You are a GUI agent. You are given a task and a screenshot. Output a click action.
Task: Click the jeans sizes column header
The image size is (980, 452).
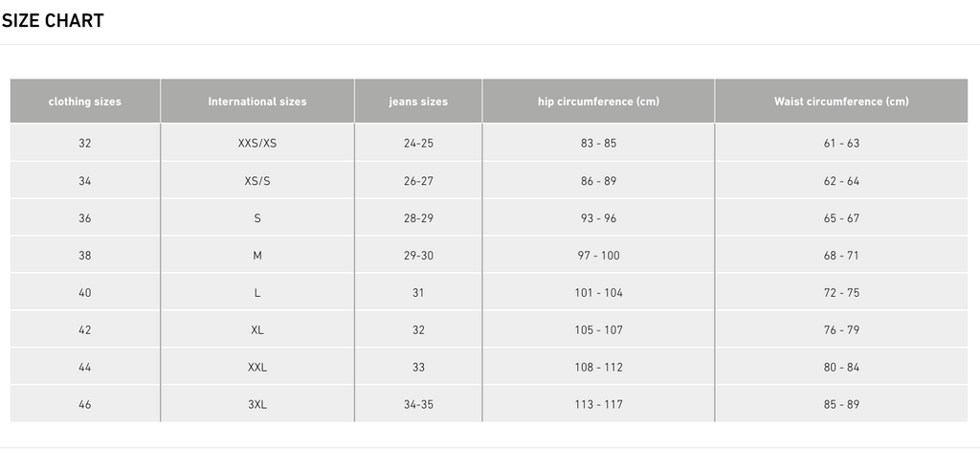click(x=418, y=102)
